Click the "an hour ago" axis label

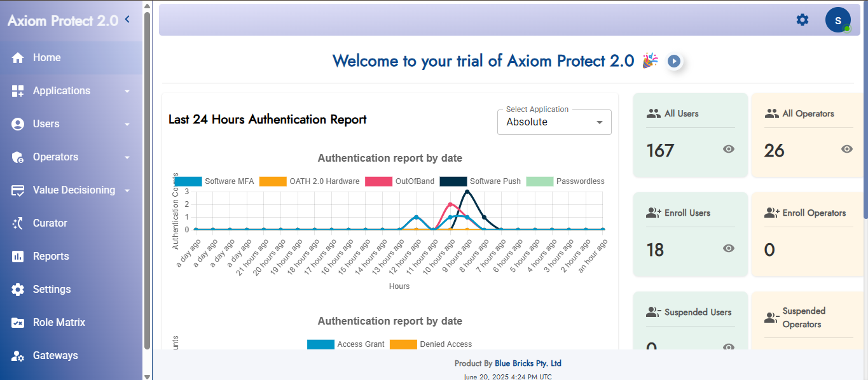[592, 257]
